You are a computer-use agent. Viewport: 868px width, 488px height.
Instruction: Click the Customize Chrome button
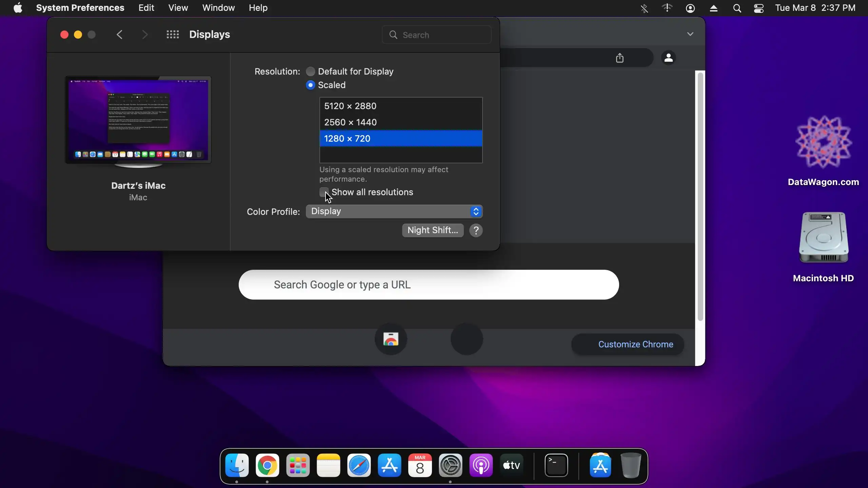[628, 344]
